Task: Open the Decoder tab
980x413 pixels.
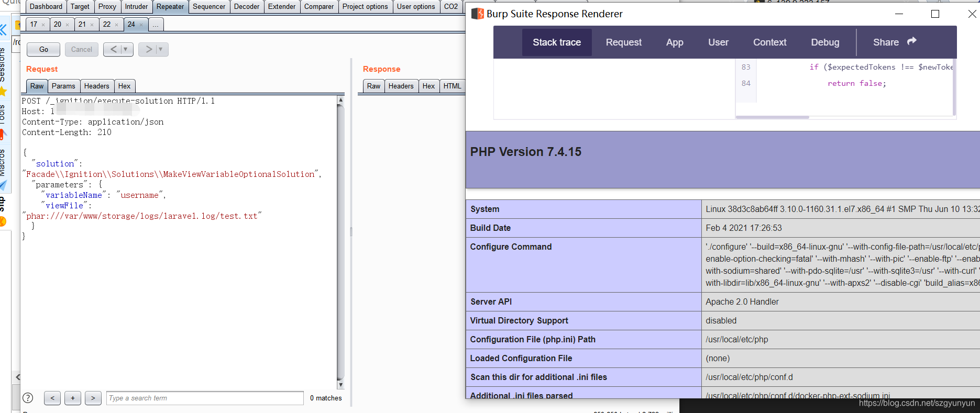Action: point(247,7)
